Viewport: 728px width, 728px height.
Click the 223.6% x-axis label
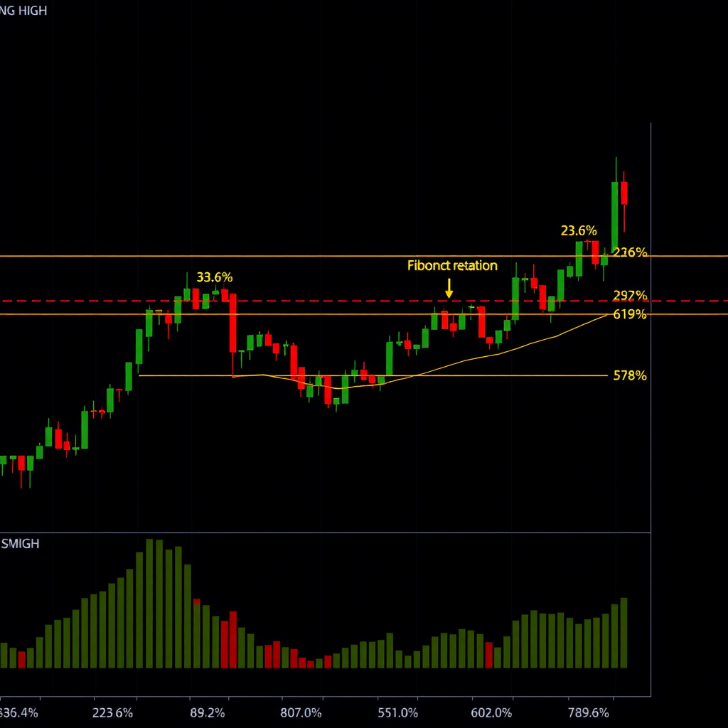click(x=113, y=712)
